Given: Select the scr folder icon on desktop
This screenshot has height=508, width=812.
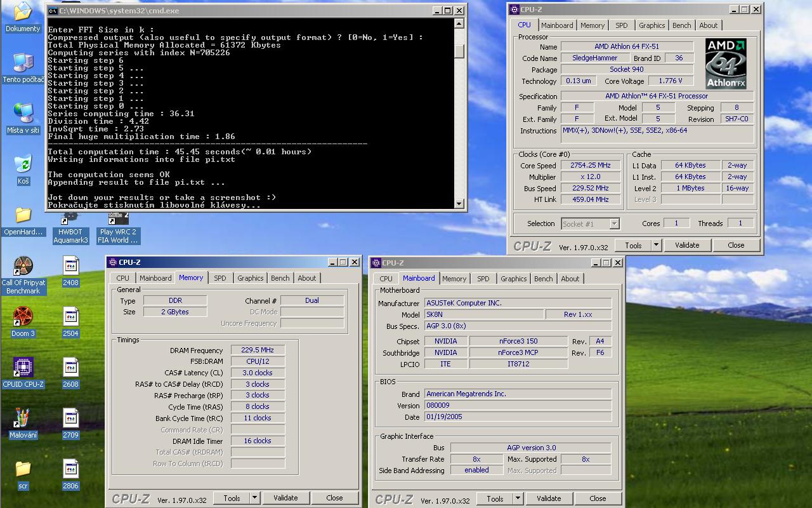Looking at the screenshot, I should (x=23, y=469).
